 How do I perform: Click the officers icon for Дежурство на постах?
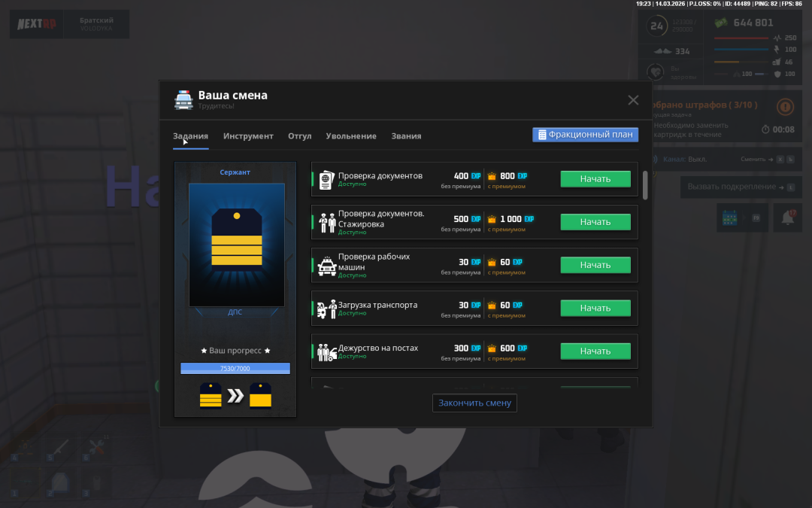pyautogui.click(x=326, y=351)
